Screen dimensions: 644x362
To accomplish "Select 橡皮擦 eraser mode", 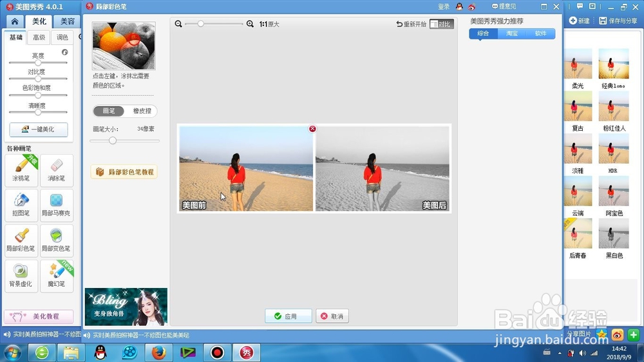I will (x=142, y=111).
